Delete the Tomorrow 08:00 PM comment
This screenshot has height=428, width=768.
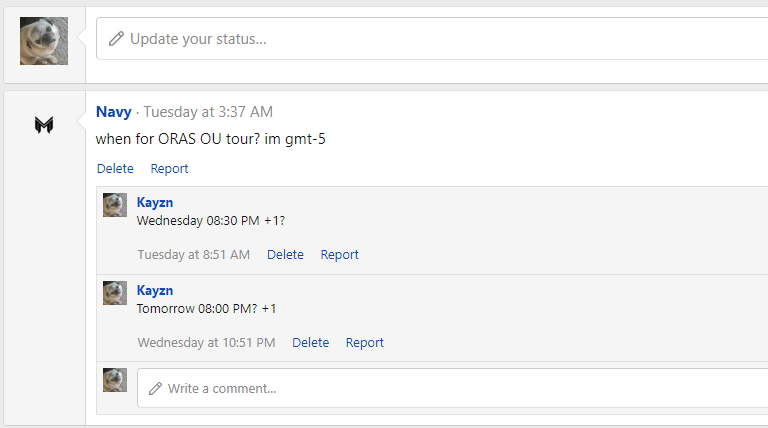pos(310,343)
